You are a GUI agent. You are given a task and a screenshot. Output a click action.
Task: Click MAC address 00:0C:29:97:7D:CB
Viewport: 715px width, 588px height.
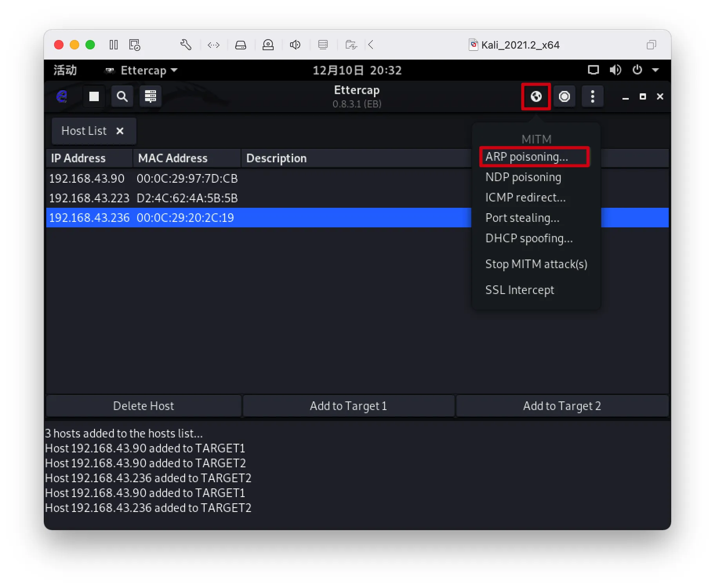tap(187, 178)
